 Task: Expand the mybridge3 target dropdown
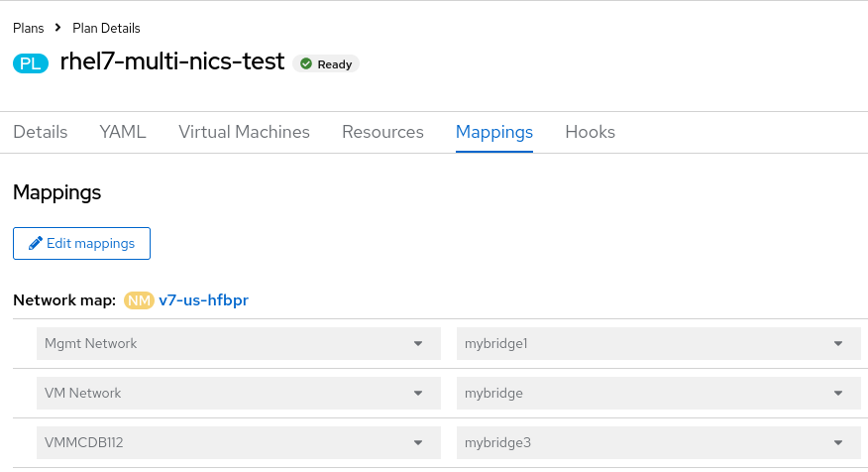coord(658,442)
